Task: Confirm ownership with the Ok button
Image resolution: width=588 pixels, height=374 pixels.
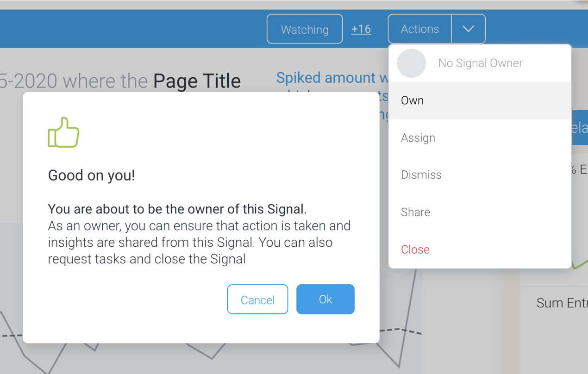Action: 325,299
